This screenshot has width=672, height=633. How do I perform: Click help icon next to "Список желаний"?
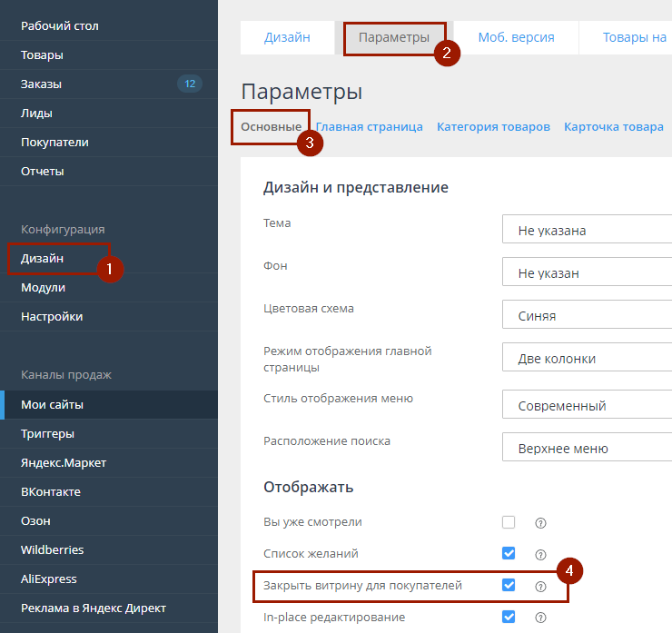tap(540, 554)
